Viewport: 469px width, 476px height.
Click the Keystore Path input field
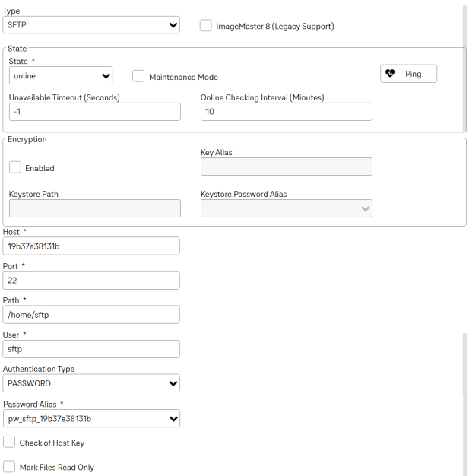point(95,208)
